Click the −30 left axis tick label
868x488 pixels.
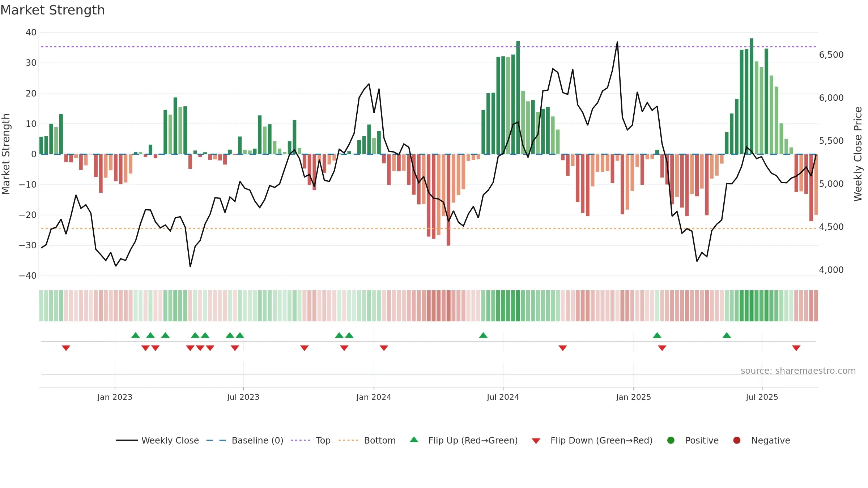click(28, 245)
